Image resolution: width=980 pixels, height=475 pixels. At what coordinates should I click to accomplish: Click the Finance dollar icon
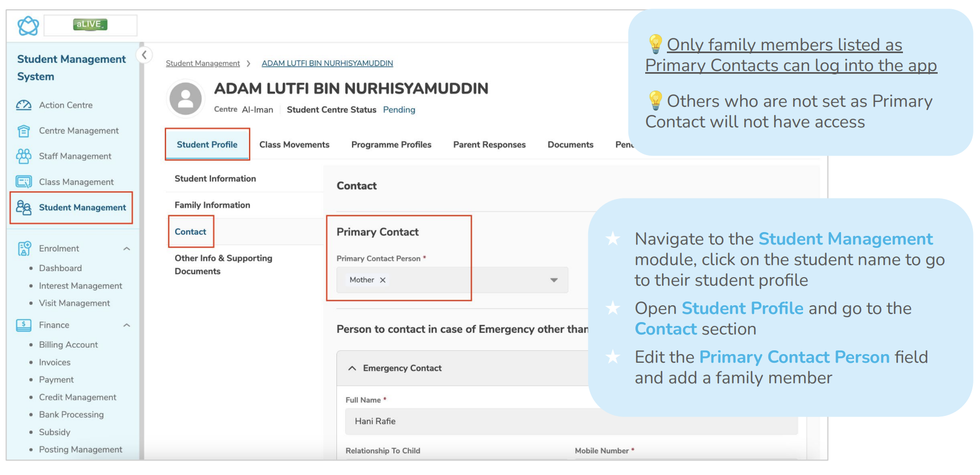pyautogui.click(x=24, y=325)
